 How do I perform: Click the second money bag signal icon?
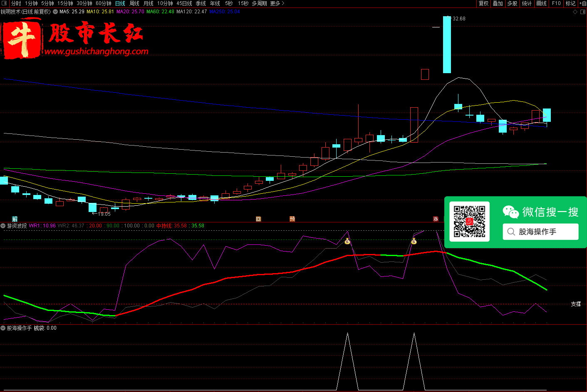pyautogui.click(x=414, y=241)
